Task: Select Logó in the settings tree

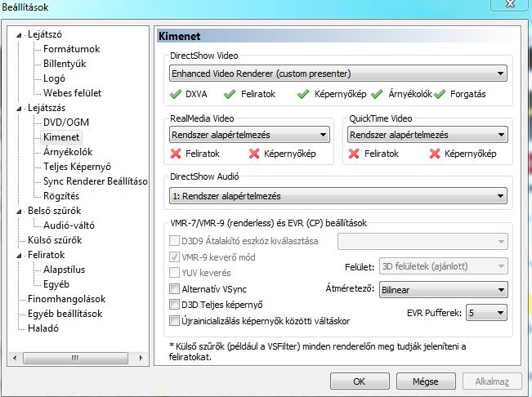Action: pyautogui.click(x=54, y=78)
